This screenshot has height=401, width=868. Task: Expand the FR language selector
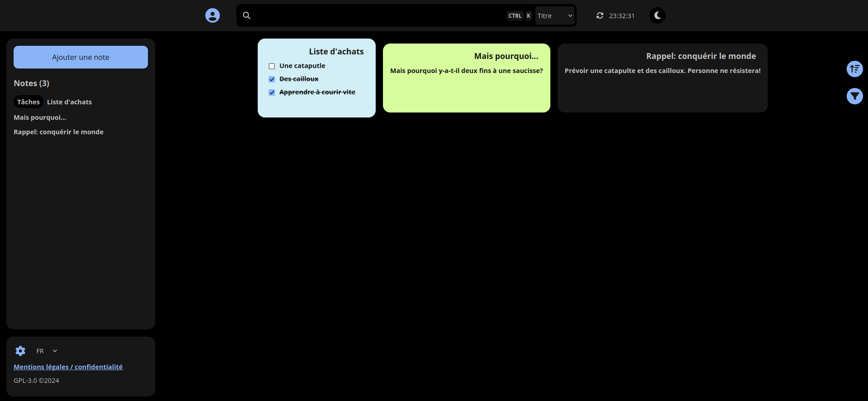(47, 351)
